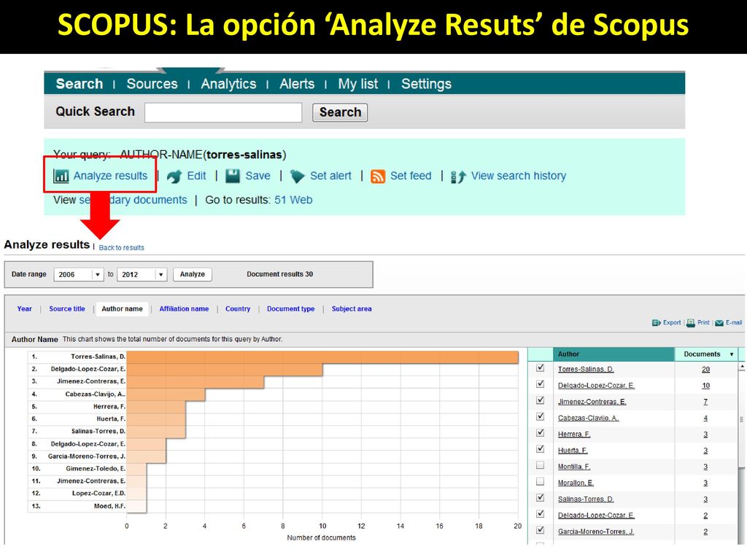Uncheck the Delgado-Lopez-Cozar, E. 10-document checkbox
This screenshot has height=560, width=747.
541,384
